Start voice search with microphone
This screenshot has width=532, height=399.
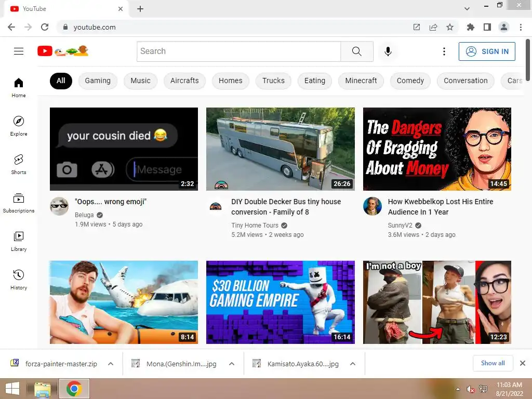point(388,51)
